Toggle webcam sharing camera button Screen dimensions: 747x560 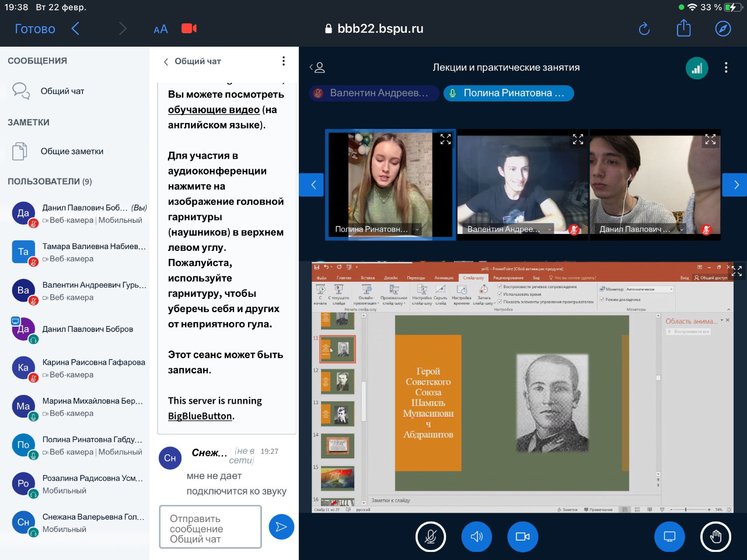[x=522, y=537]
